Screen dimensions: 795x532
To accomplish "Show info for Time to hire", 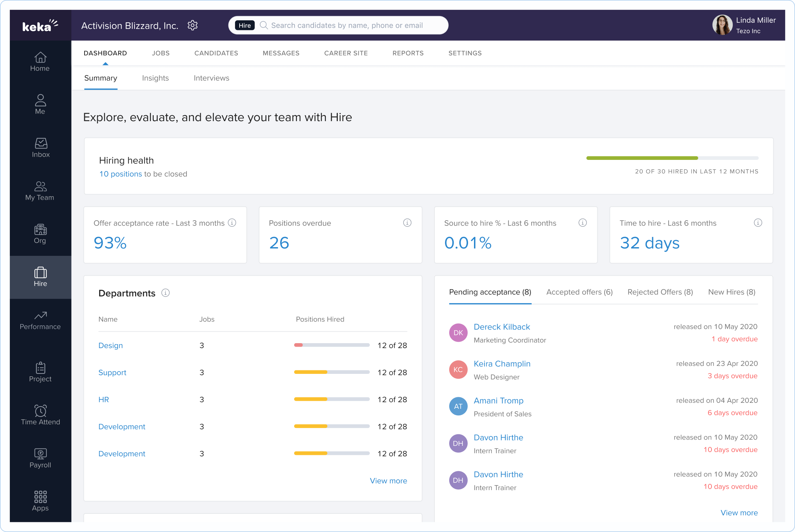I will pyautogui.click(x=758, y=223).
